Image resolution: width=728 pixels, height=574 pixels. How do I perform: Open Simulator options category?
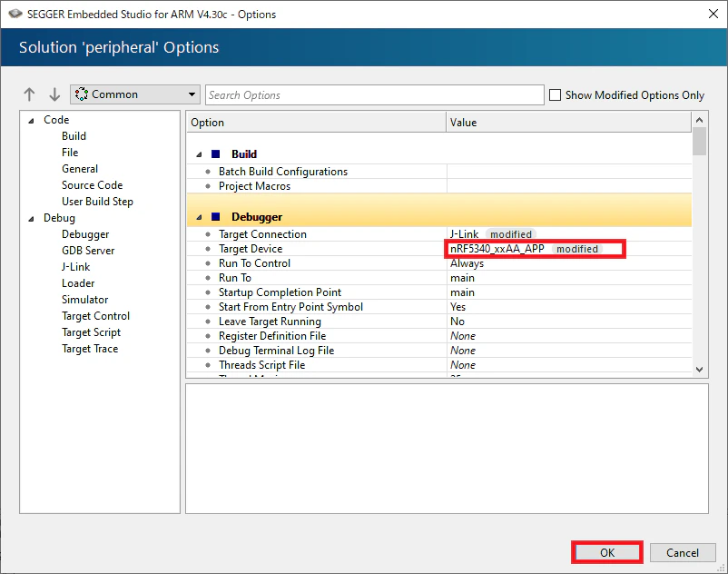point(85,300)
